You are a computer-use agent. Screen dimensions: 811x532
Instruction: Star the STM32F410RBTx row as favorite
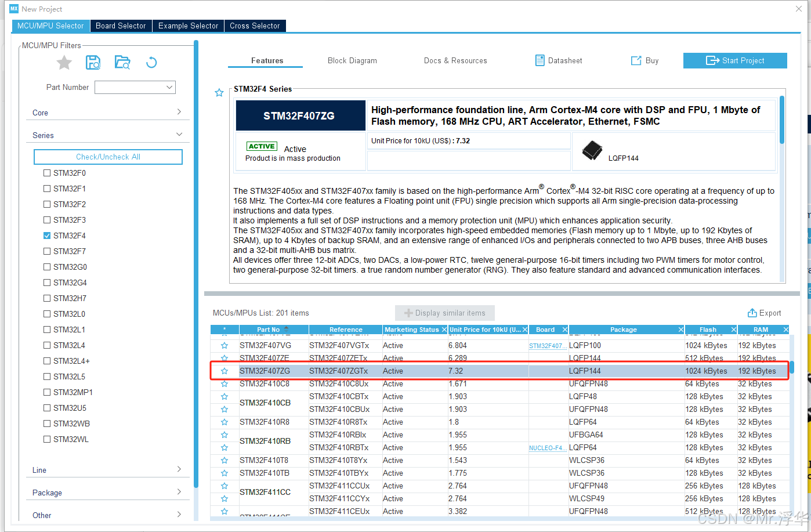[x=225, y=448]
